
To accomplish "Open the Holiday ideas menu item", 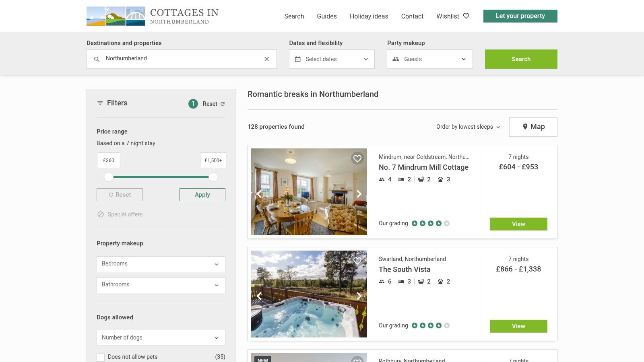I will [369, 16].
